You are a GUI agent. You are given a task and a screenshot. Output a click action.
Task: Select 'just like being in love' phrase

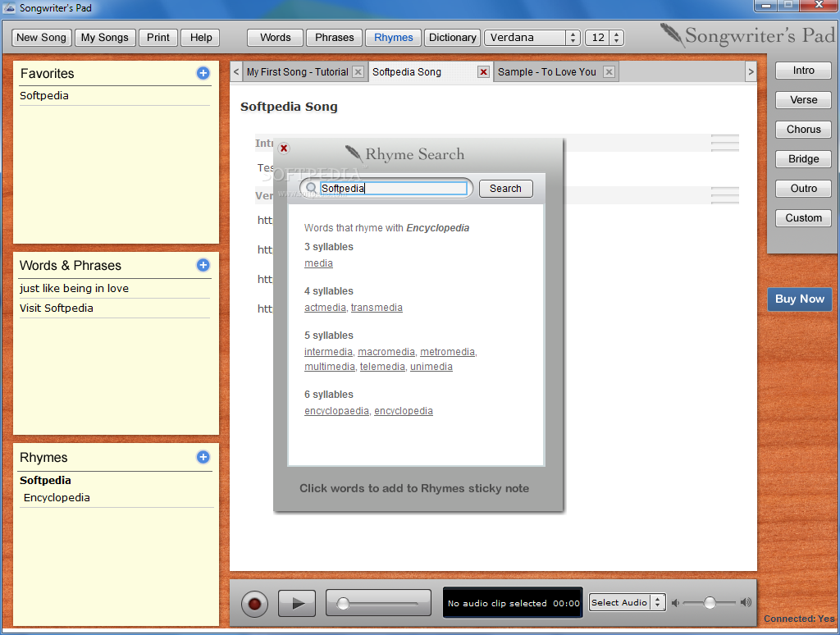tap(74, 288)
